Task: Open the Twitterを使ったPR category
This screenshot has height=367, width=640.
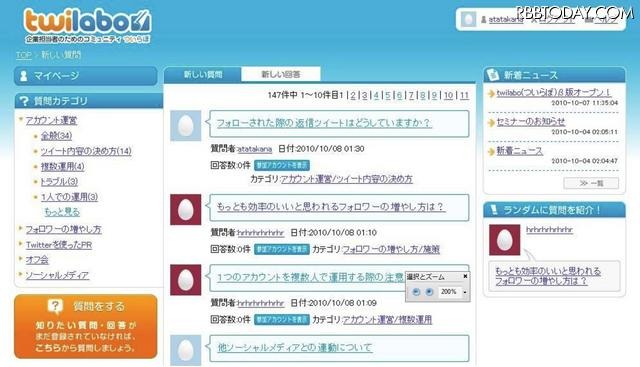Action: point(59,245)
